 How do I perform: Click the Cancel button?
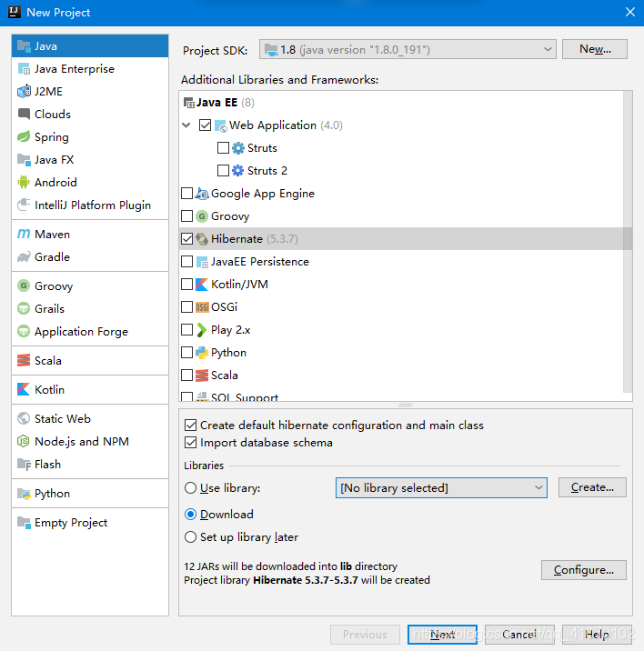point(519,635)
